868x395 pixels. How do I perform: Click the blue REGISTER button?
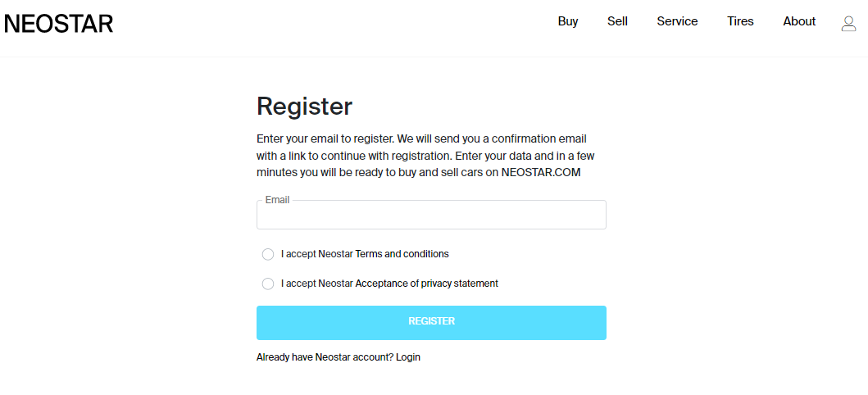click(431, 323)
